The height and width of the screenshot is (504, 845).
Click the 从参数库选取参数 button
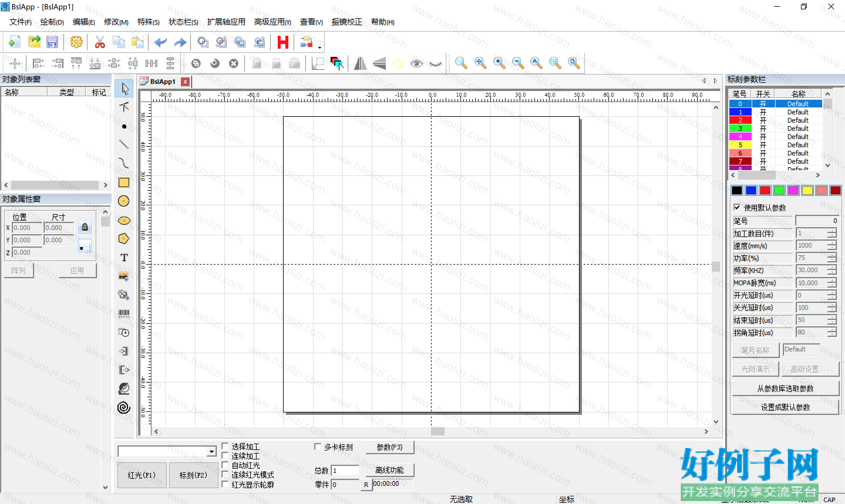pos(785,388)
